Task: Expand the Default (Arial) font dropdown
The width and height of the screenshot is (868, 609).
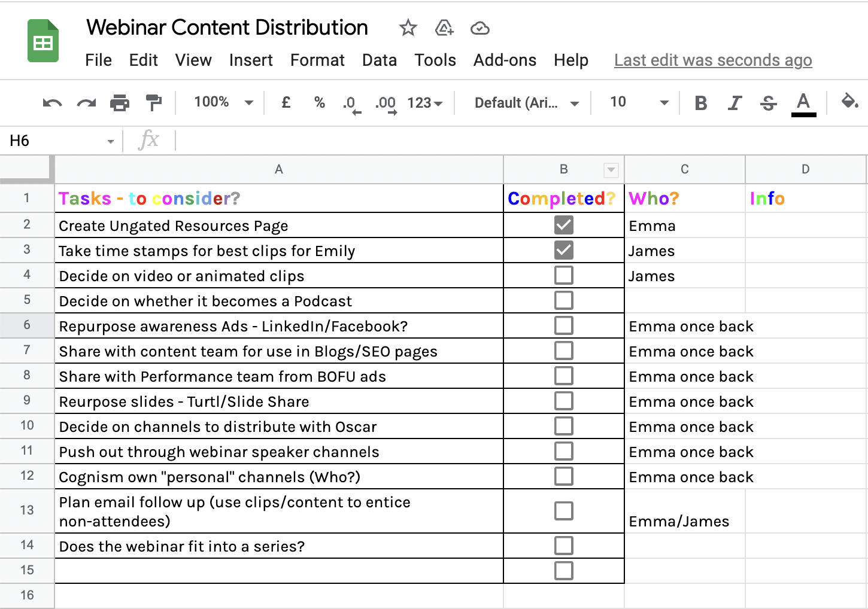Action: pyautogui.click(x=526, y=103)
